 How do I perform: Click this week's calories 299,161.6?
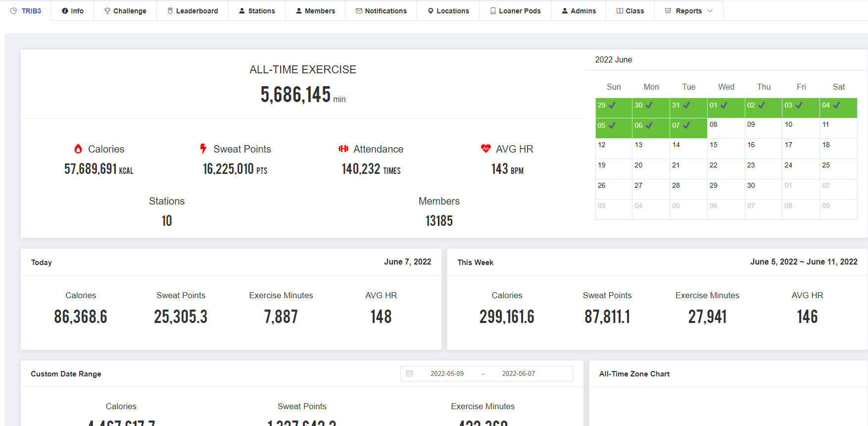coord(507,317)
